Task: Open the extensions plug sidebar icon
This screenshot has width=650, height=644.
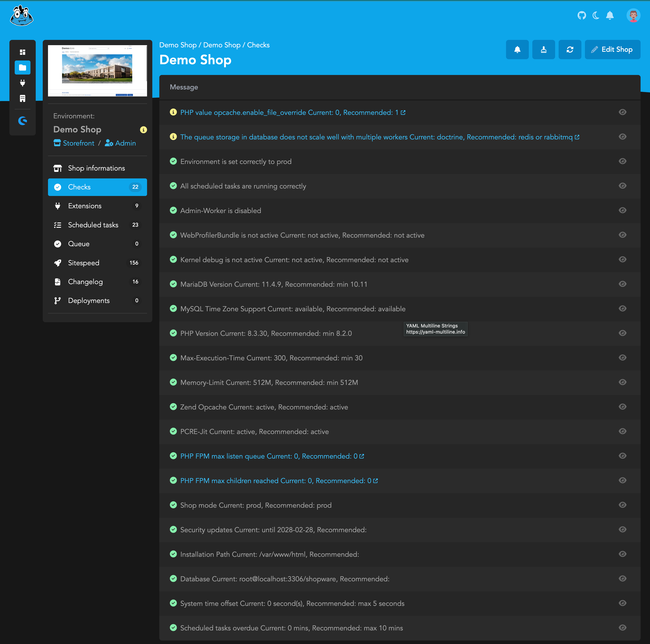Action: (23, 83)
